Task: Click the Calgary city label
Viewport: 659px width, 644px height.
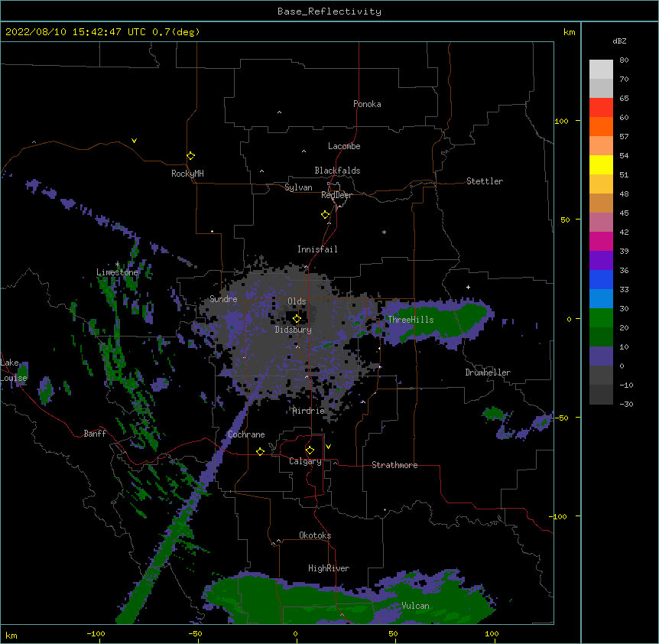Action: point(305,461)
